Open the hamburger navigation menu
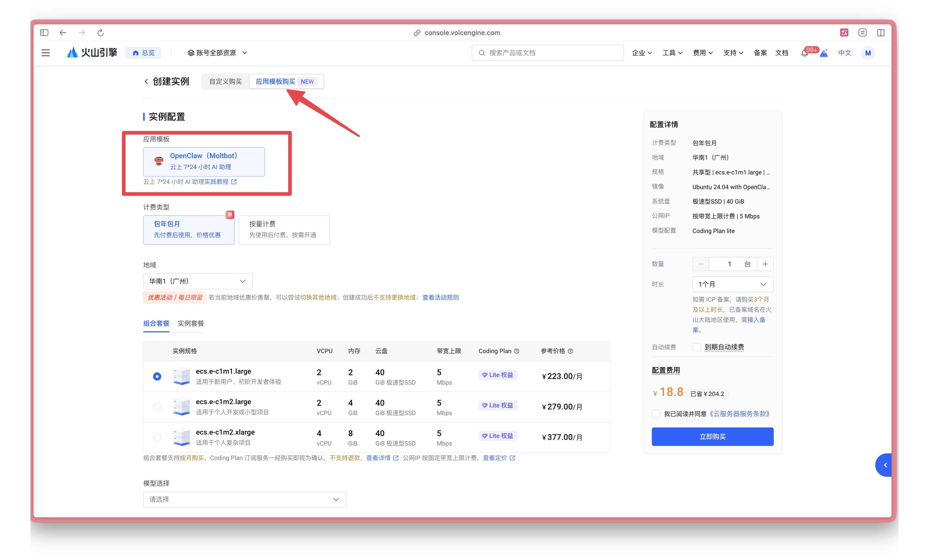 45,53
